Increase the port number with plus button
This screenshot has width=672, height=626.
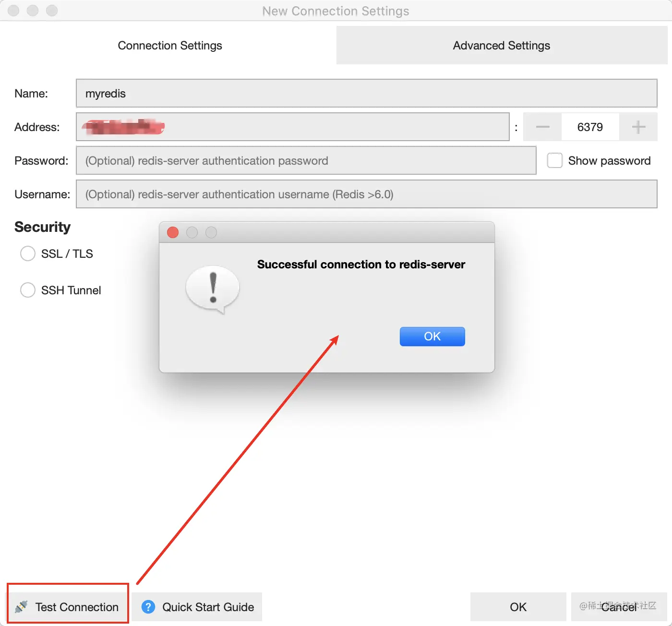[638, 127]
